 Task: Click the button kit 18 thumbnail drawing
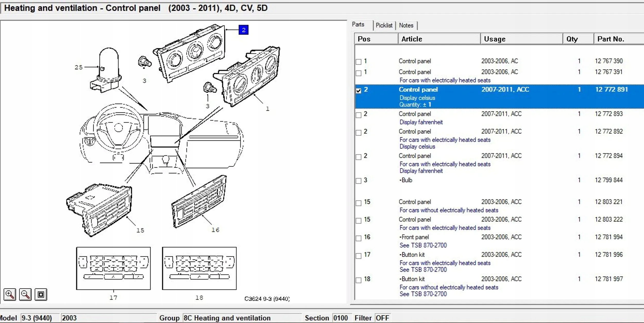pos(199,268)
